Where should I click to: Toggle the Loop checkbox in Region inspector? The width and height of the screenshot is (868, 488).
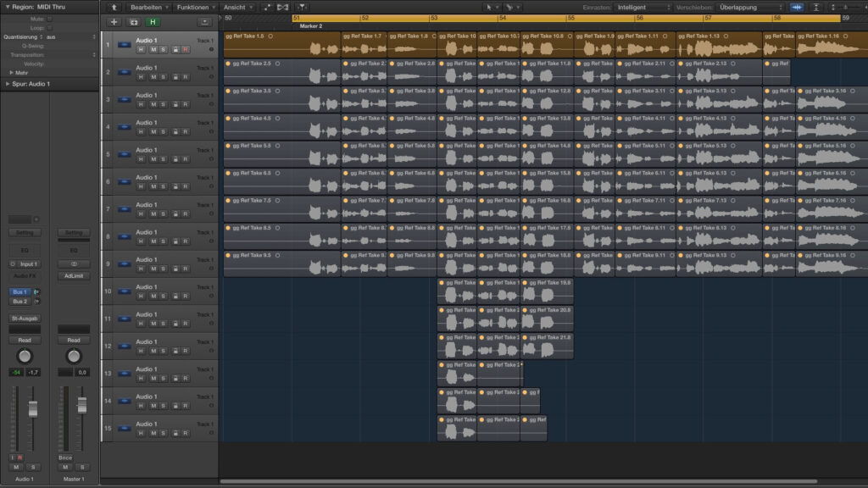[49, 28]
